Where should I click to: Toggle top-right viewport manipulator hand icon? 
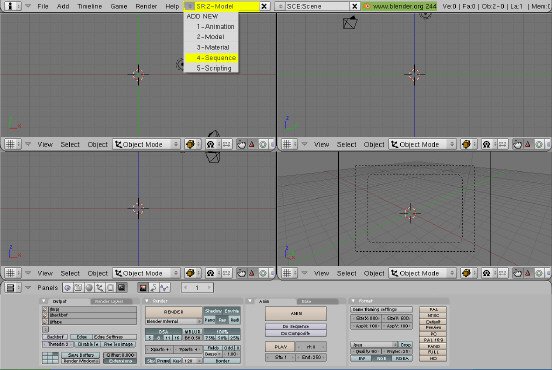pos(517,144)
